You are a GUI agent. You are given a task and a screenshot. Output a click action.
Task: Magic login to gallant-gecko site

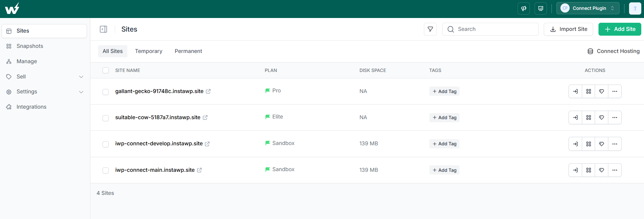click(x=575, y=91)
